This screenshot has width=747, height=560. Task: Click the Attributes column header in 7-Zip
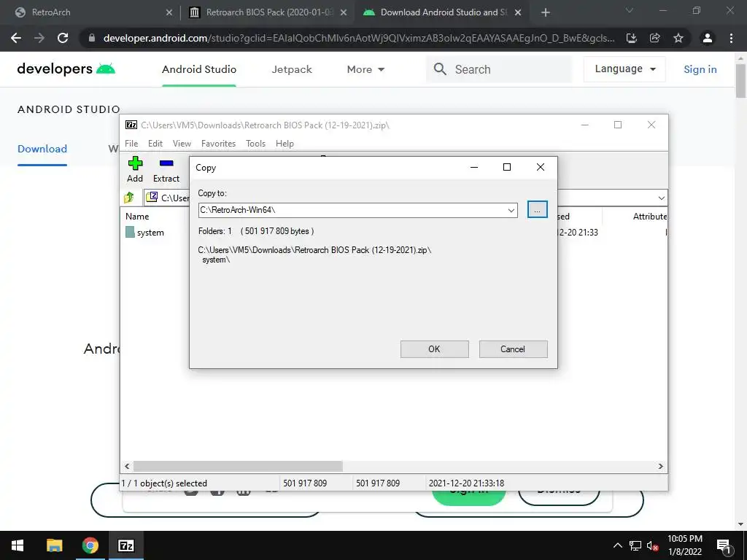coord(649,216)
